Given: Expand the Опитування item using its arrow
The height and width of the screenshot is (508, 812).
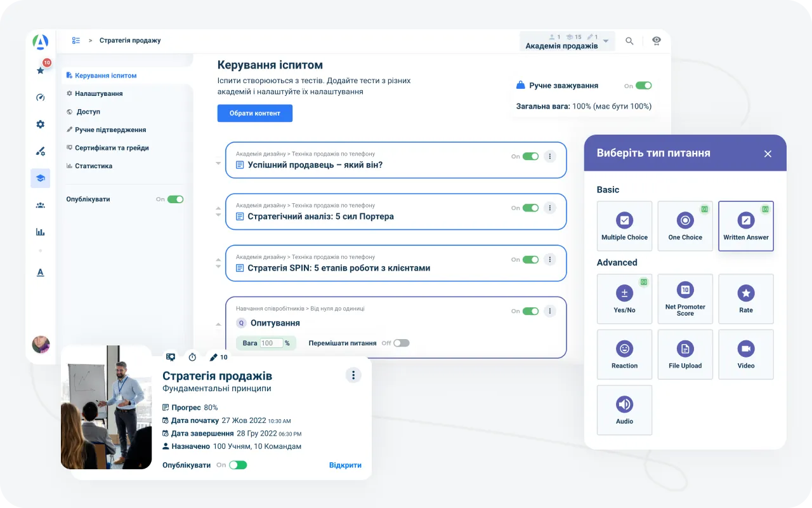Looking at the screenshot, I should coord(218,324).
